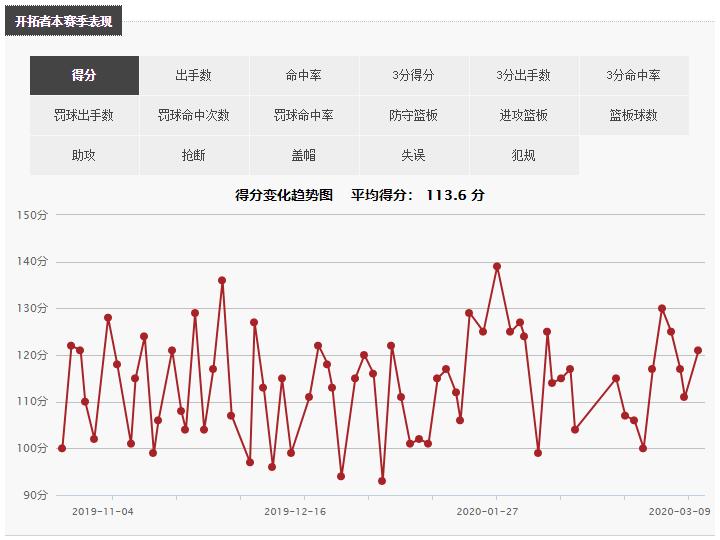Select the 失误 tab
This screenshot has height=540, width=720.
413,155
